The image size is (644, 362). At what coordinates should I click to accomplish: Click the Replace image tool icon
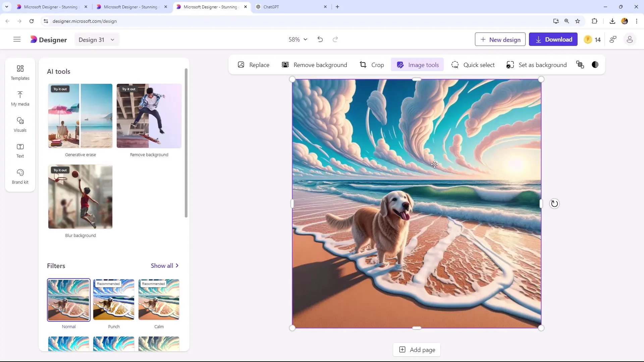241,65
